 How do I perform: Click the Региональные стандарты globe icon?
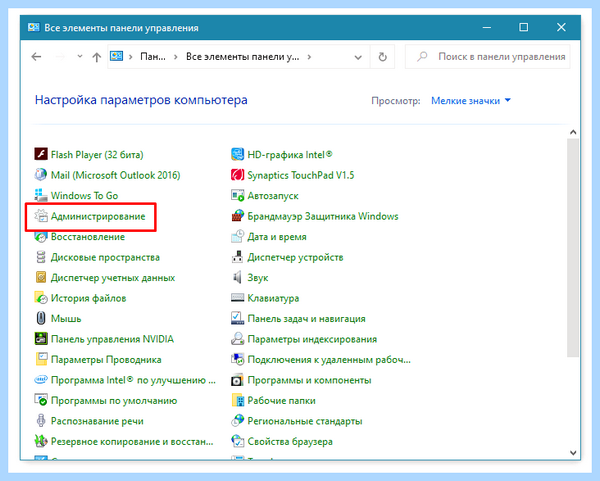point(238,421)
